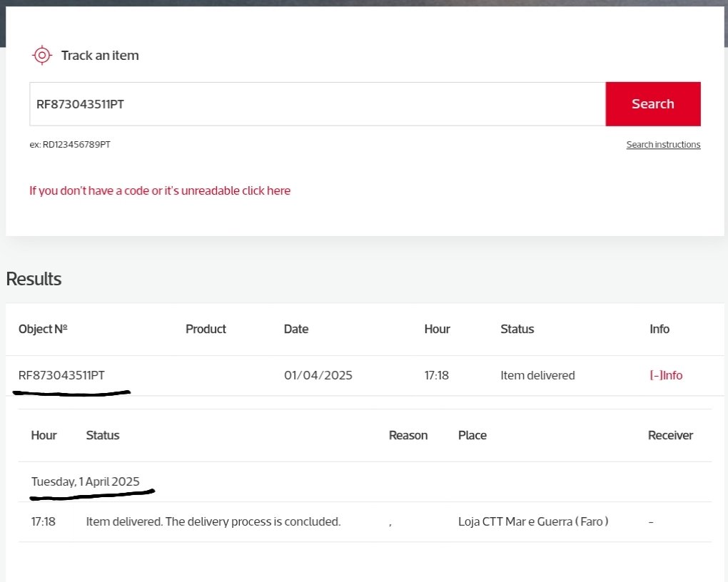Click 17:18 in the details row

click(x=43, y=521)
